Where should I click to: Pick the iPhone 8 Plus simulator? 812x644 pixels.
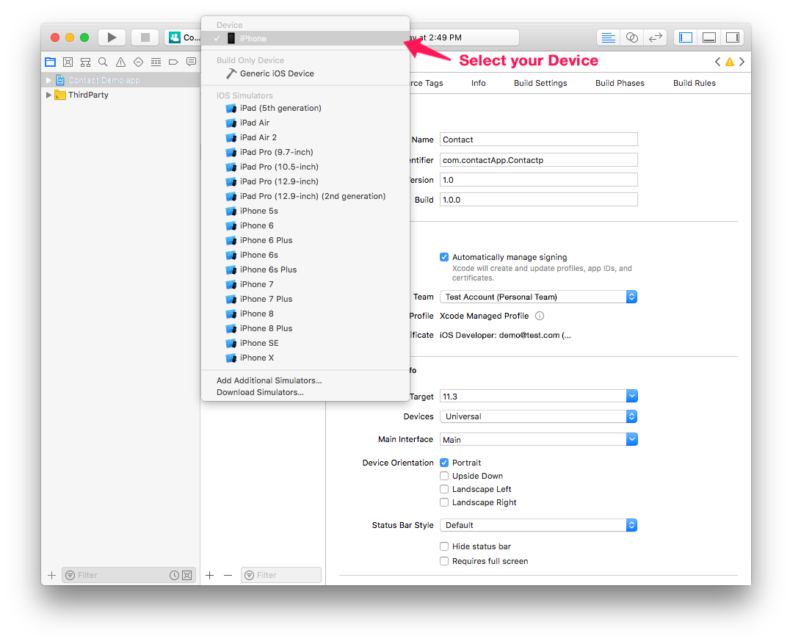[x=305, y=328]
